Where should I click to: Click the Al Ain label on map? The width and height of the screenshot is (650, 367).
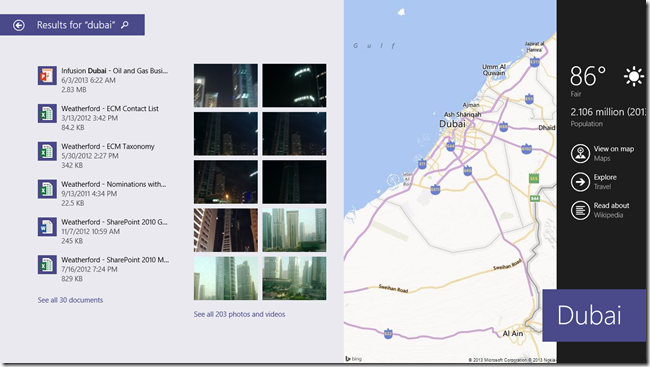513,333
